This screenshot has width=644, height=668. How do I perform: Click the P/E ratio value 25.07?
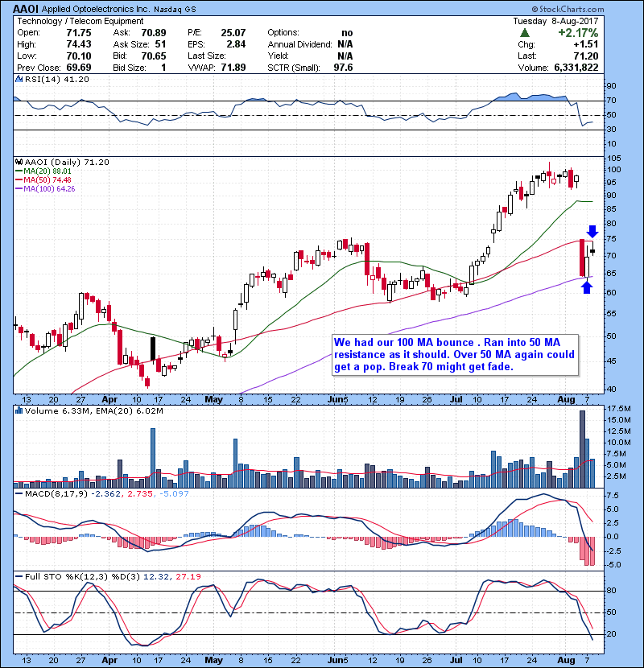[x=233, y=33]
